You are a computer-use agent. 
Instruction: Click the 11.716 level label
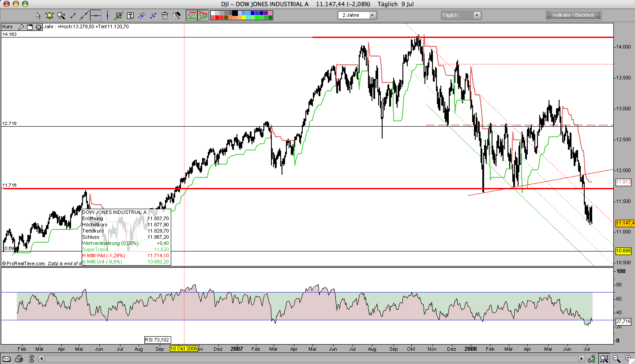(x=9, y=185)
